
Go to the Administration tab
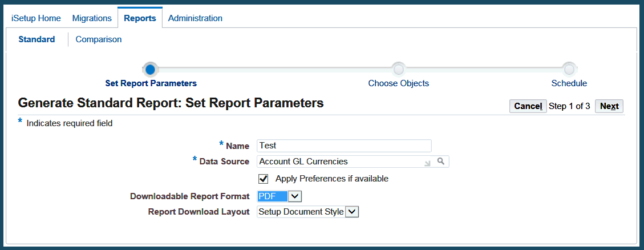click(195, 18)
